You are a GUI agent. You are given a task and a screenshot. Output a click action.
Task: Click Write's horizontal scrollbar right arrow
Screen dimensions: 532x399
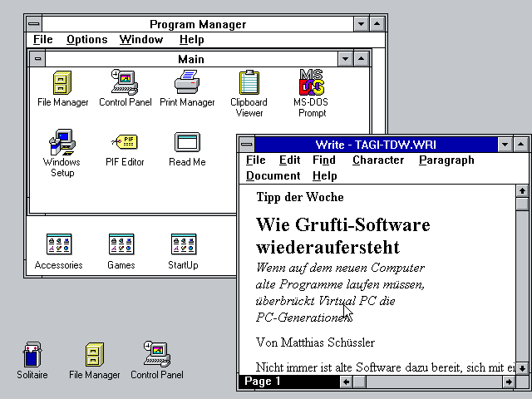[508, 382]
